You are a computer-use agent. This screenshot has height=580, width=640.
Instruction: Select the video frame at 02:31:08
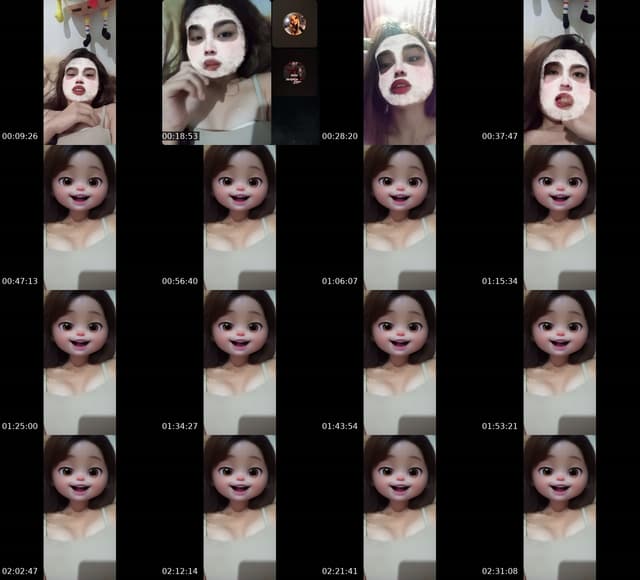tap(560, 507)
